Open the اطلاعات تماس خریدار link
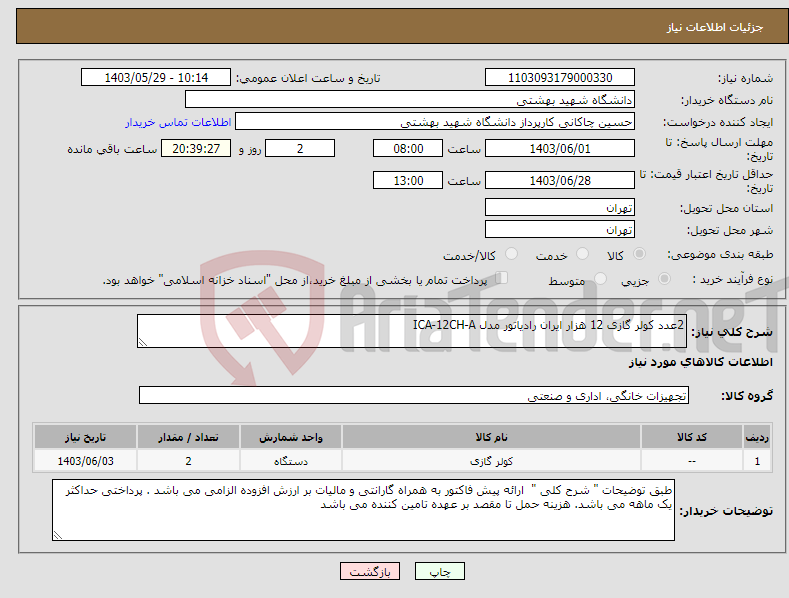Image resolution: width=789 pixels, height=598 pixels. tap(178, 122)
